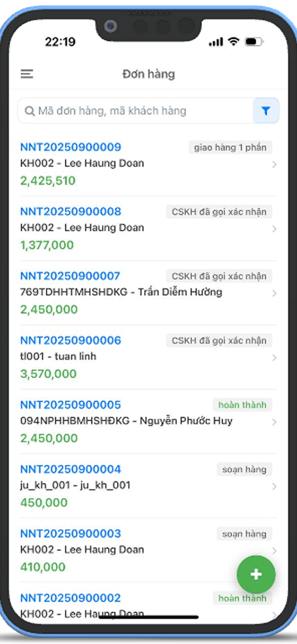Tap the giao hàng 1 phần status badge
This screenshot has width=297, height=644.
click(230, 147)
